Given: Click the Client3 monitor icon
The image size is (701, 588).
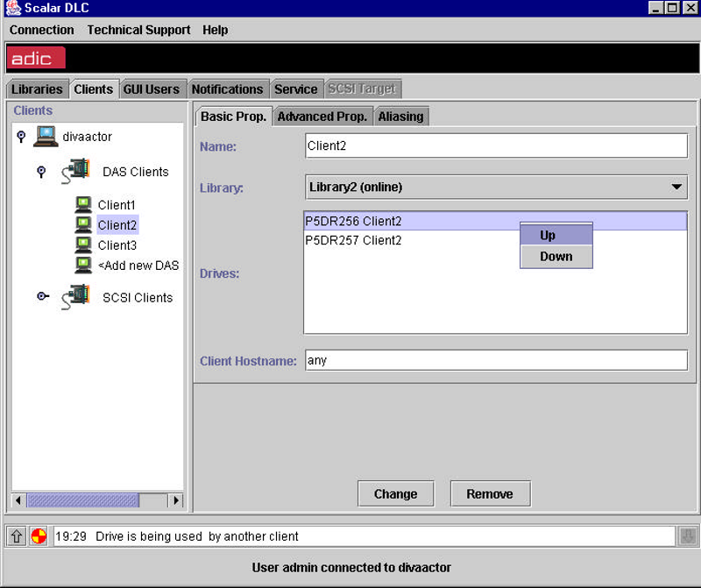Looking at the screenshot, I should [x=83, y=245].
